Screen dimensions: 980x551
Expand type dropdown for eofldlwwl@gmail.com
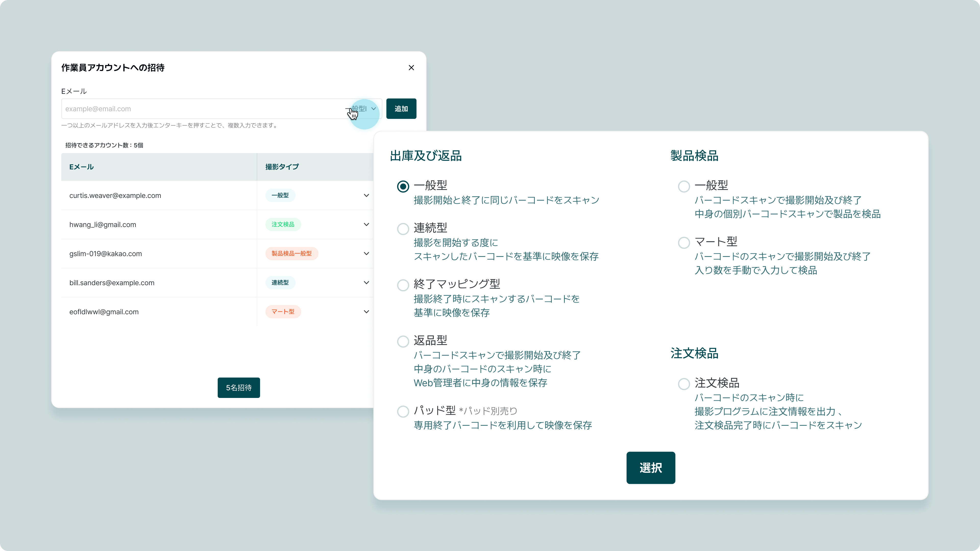[x=366, y=312]
